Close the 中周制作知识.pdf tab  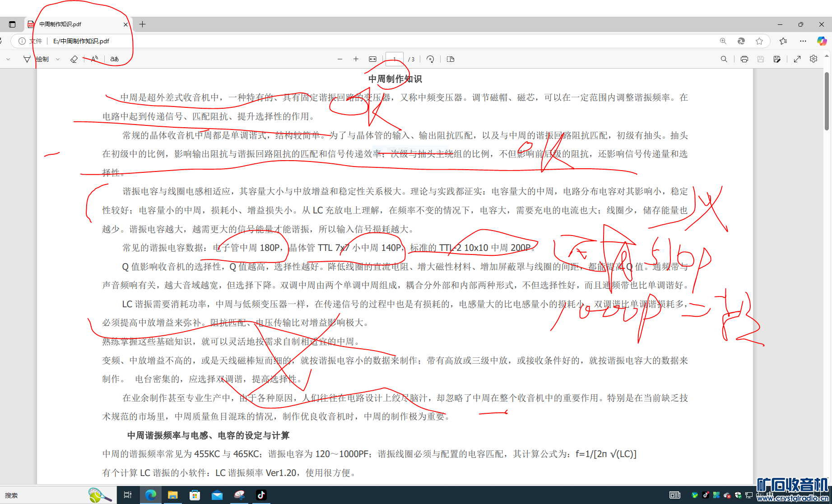[x=125, y=24]
